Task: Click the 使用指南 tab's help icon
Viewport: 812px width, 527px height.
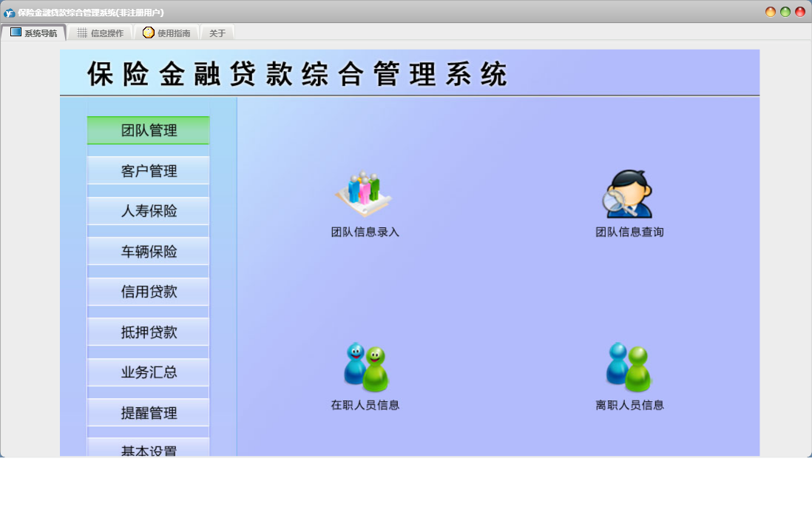Action: [149, 33]
